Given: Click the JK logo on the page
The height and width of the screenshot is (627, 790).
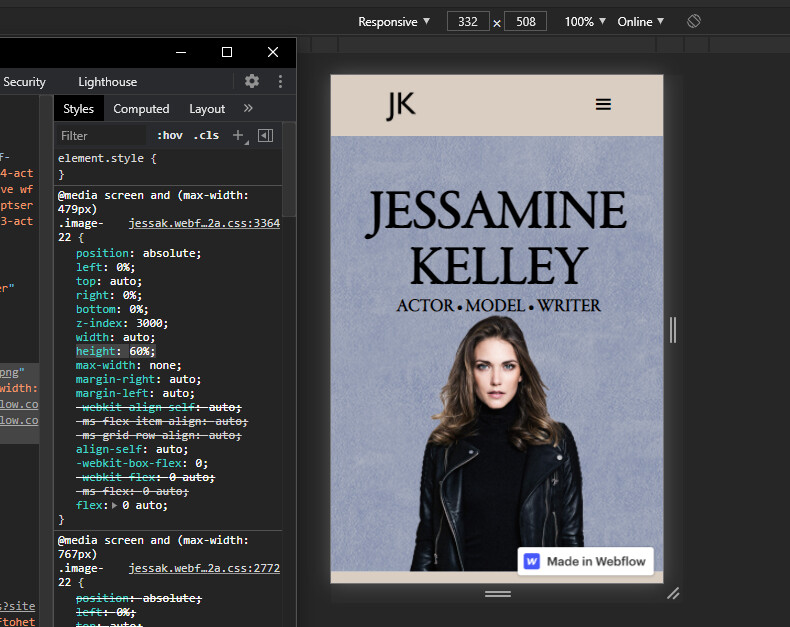Looking at the screenshot, I should pos(401,105).
